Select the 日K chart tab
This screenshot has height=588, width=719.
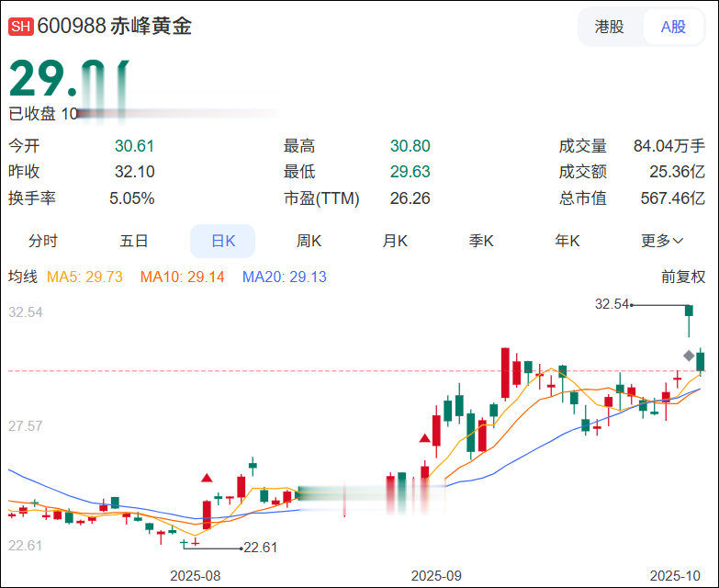(223, 241)
